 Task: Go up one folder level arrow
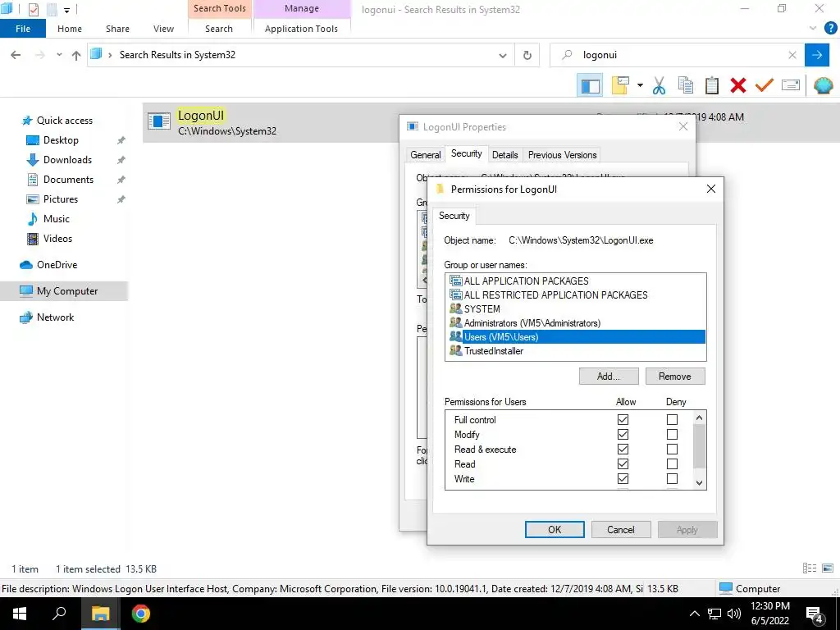(76, 55)
